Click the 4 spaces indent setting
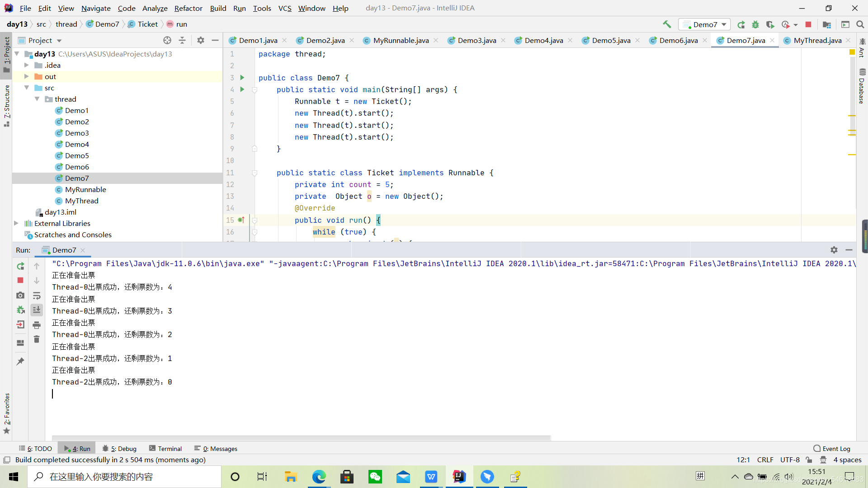The width and height of the screenshot is (868, 488). click(847, 460)
